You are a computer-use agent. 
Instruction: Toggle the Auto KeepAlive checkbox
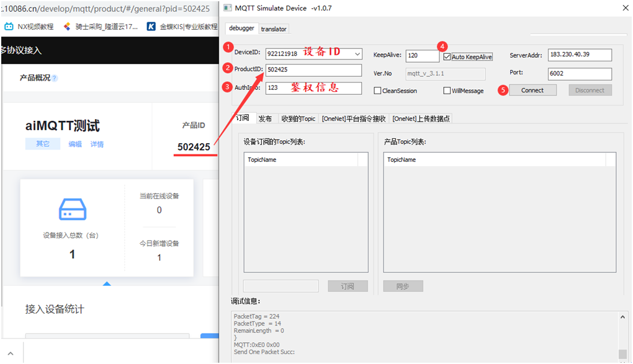click(x=447, y=57)
